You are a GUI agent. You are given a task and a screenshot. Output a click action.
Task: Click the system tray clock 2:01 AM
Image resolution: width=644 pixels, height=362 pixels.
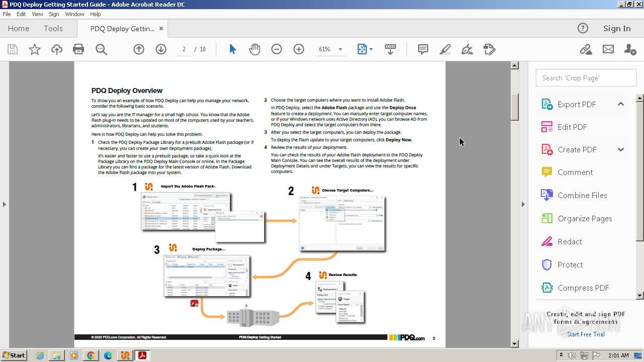tap(618, 355)
